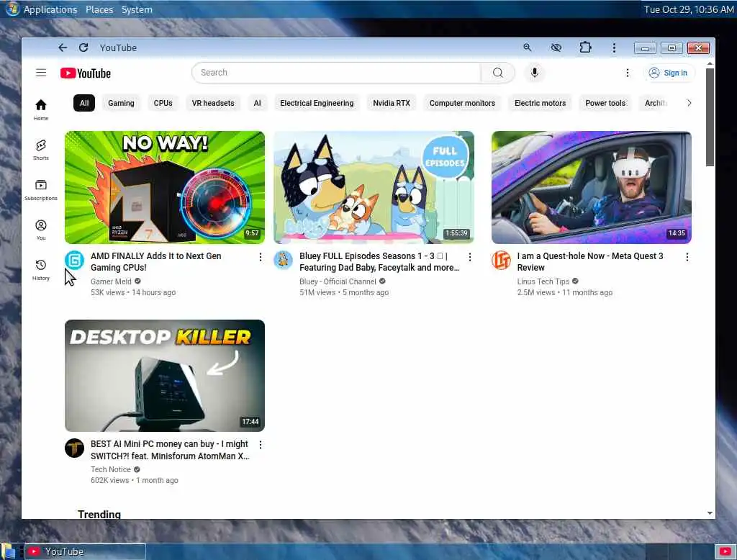
Task: Open the Meta Quest 3 review thumbnail
Action: click(592, 187)
